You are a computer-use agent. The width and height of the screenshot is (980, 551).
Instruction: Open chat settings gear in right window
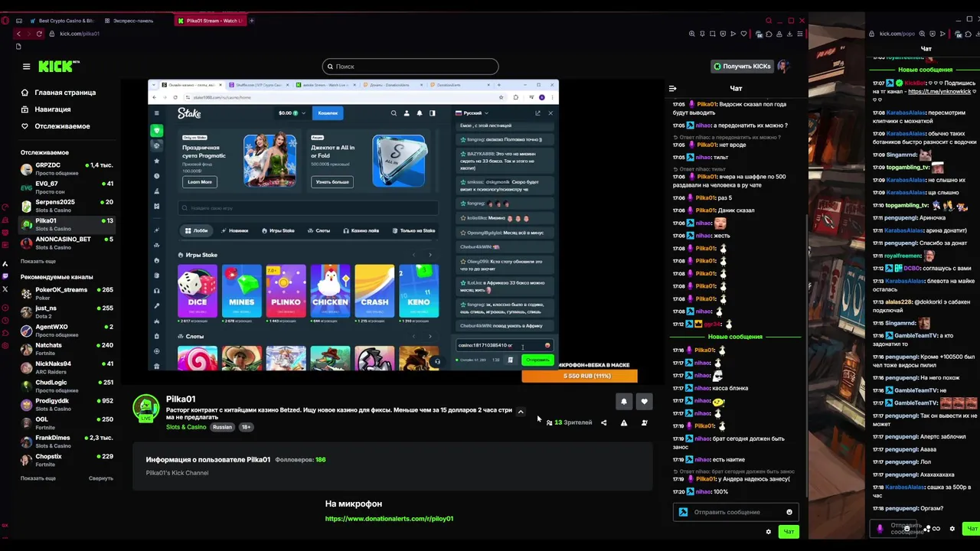952,529
